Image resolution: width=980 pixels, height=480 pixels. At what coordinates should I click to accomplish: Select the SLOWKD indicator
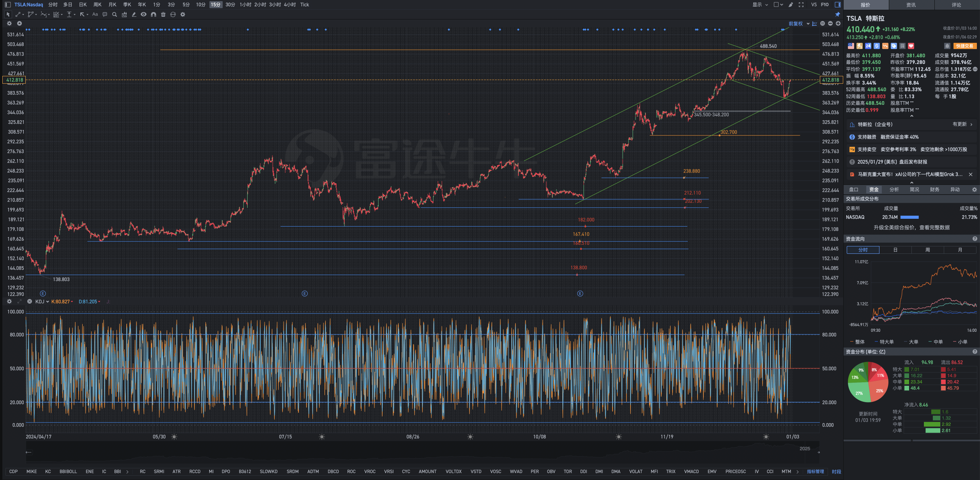tap(268, 471)
